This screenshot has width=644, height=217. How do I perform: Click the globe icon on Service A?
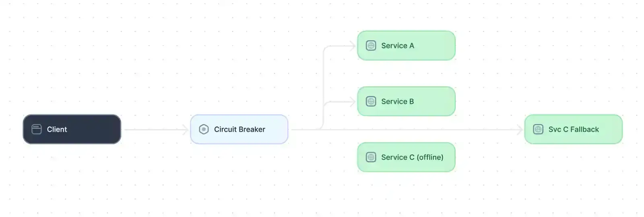pos(371,46)
